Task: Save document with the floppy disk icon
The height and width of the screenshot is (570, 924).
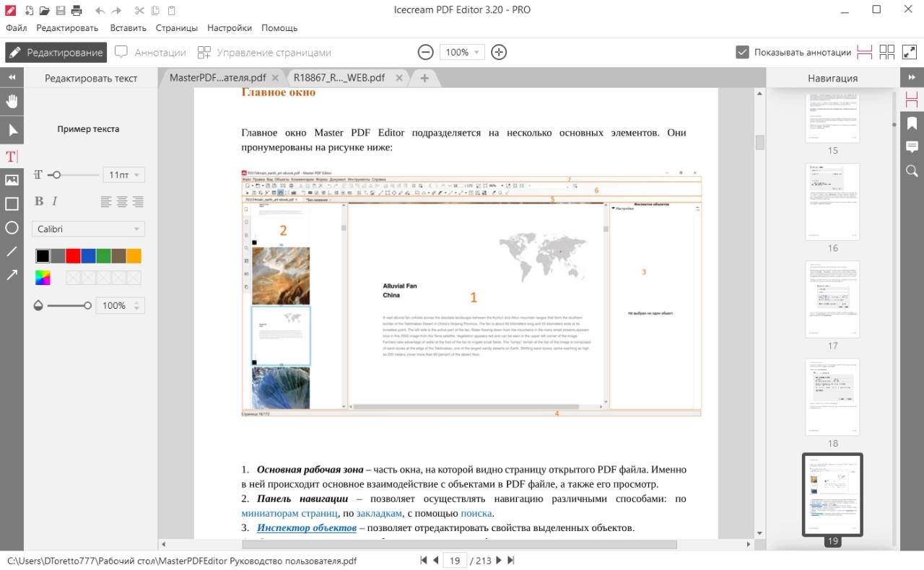Action: tap(61, 11)
